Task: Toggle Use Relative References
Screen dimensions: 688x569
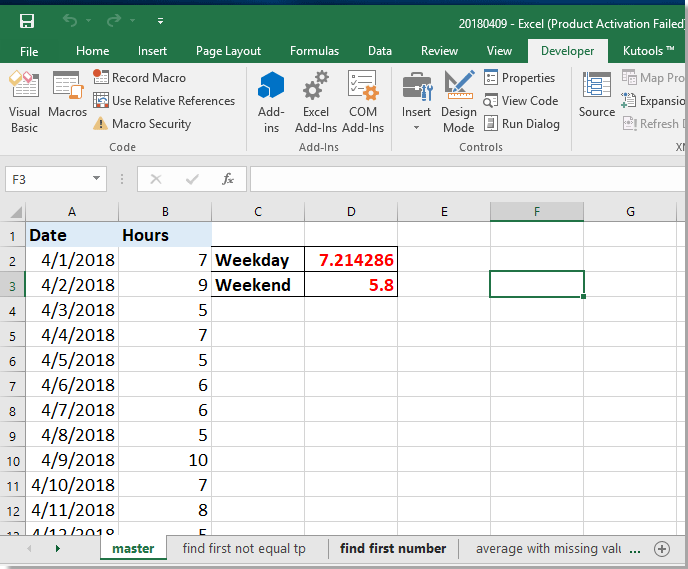Action: pyautogui.click(x=164, y=101)
